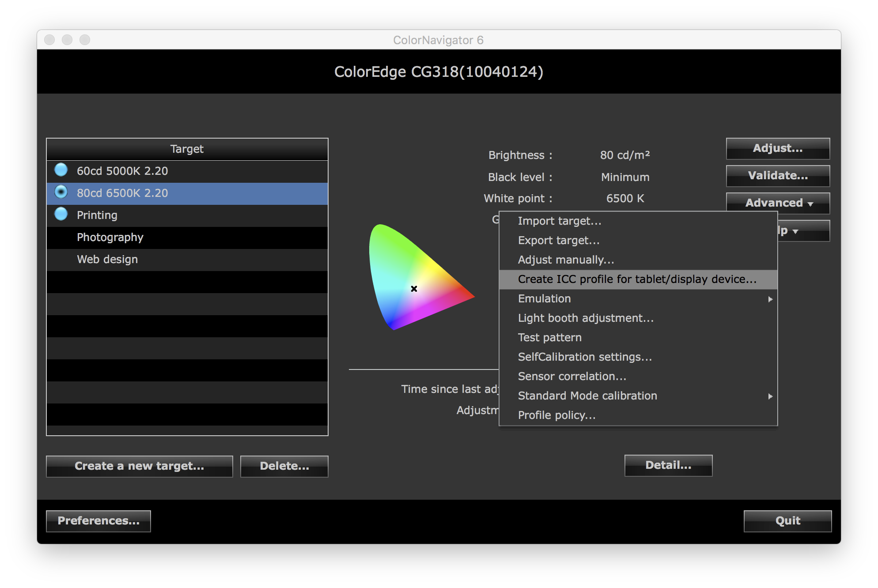Click the Adjust... button
The image size is (878, 588).
778,148
